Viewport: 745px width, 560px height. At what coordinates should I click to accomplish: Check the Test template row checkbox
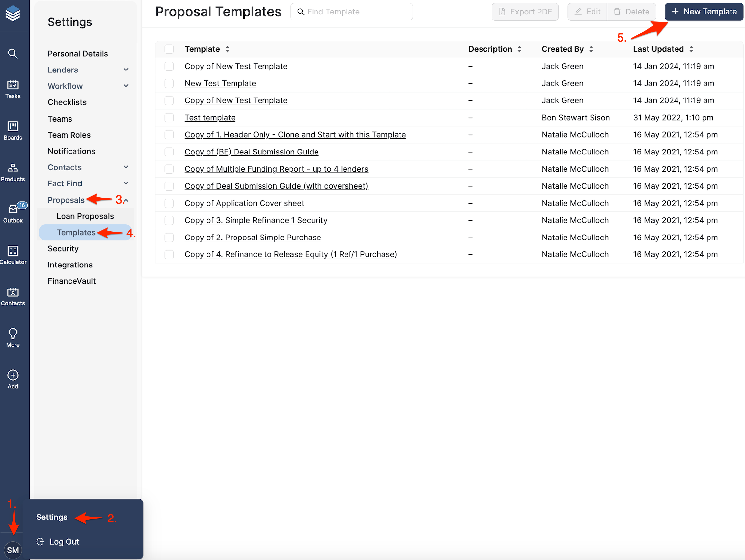169,118
